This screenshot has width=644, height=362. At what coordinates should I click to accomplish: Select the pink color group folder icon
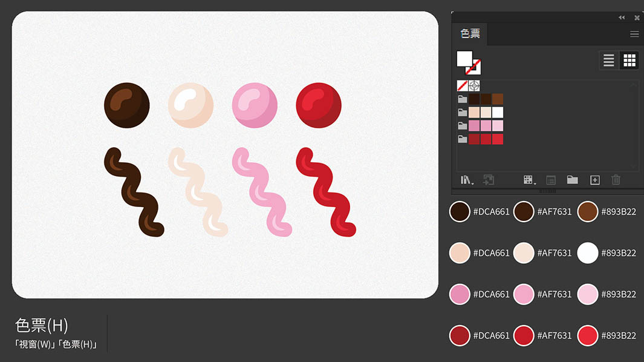click(x=463, y=125)
